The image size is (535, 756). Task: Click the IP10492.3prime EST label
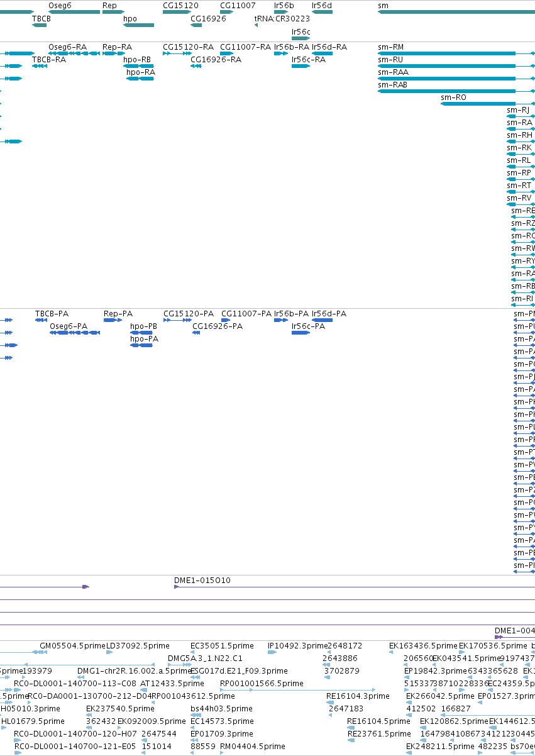click(x=298, y=645)
